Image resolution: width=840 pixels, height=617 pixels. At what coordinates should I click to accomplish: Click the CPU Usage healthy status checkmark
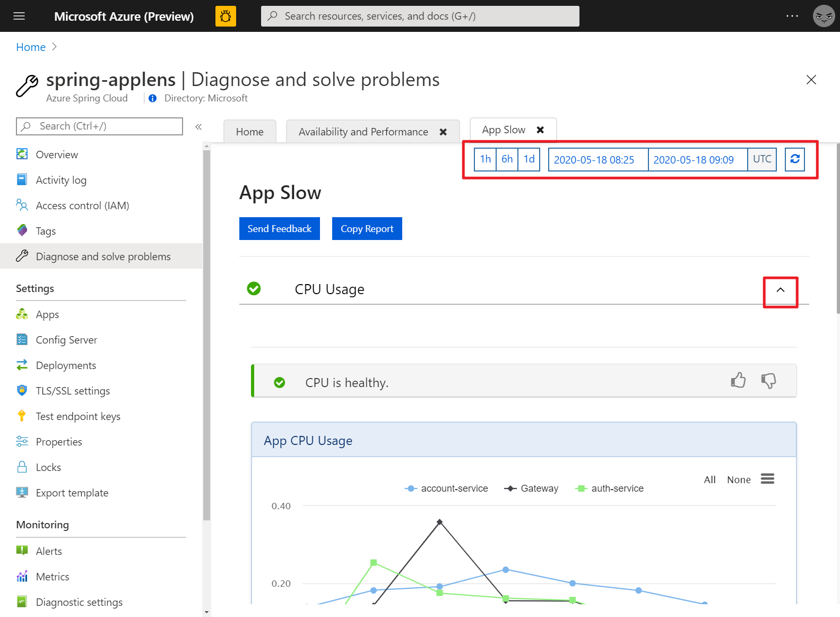254,288
